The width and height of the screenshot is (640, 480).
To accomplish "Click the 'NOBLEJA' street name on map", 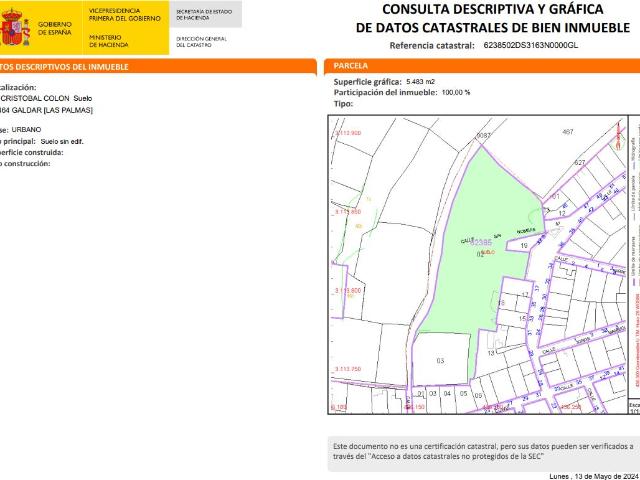I will (526, 231).
